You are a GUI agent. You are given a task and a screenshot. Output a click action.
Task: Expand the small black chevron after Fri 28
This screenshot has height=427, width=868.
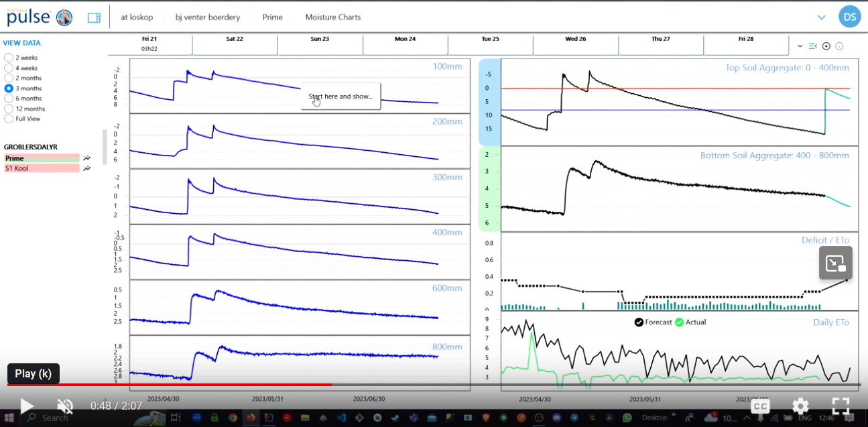(800, 46)
